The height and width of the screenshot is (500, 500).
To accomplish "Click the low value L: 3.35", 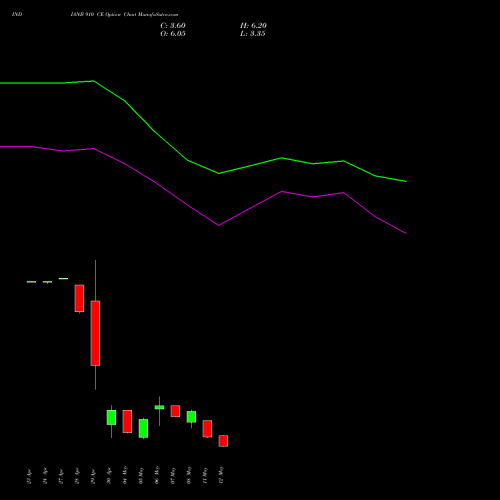I will click(x=253, y=34).
